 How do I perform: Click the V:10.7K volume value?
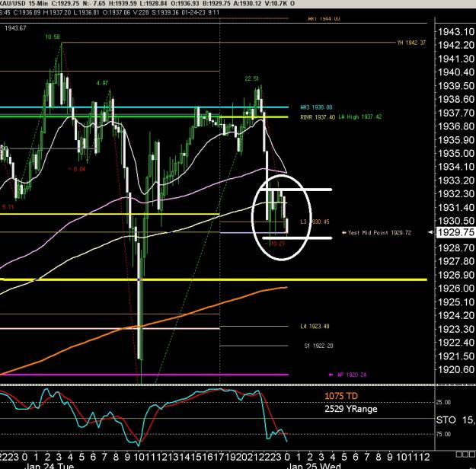click(x=276, y=4)
